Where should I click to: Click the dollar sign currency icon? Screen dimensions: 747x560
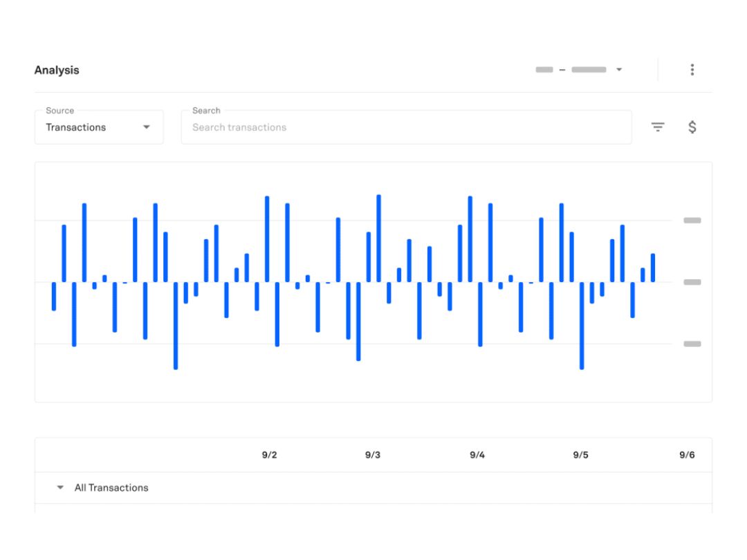(x=692, y=127)
